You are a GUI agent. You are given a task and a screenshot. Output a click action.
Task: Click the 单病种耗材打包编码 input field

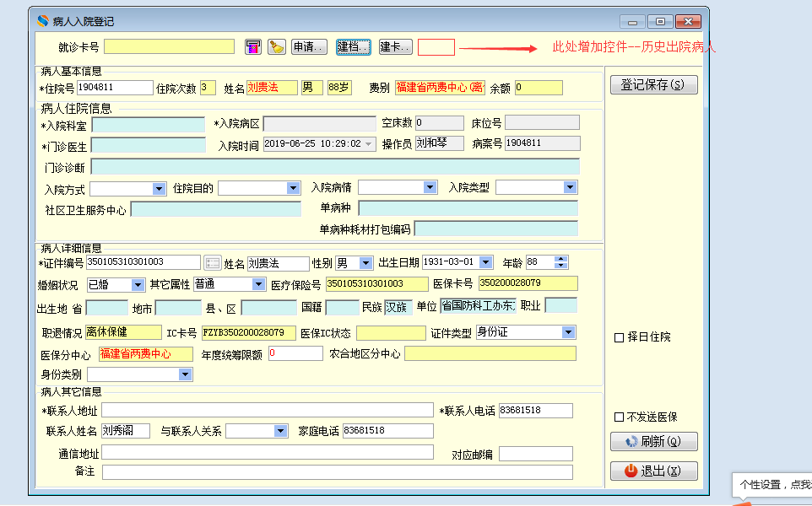(x=496, y=229)
